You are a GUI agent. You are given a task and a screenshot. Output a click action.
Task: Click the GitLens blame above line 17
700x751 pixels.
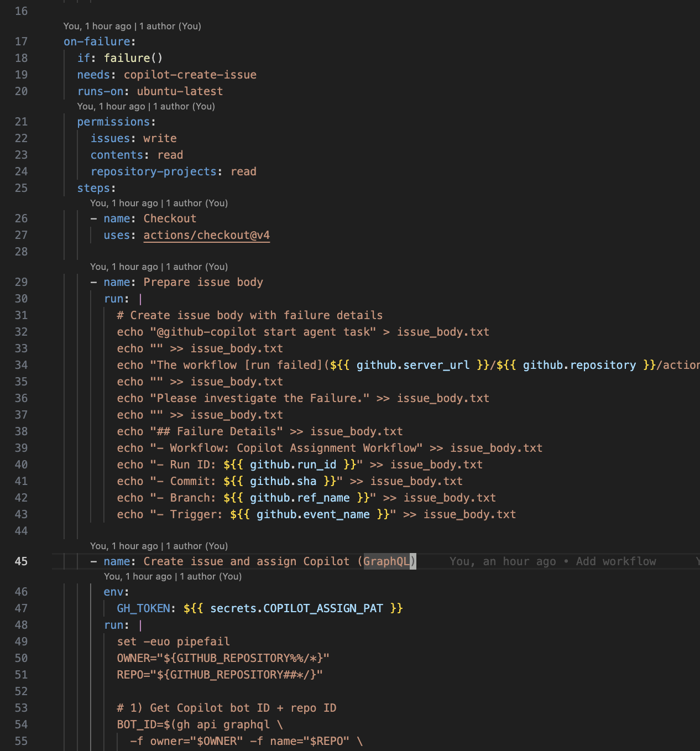[132, 26]
